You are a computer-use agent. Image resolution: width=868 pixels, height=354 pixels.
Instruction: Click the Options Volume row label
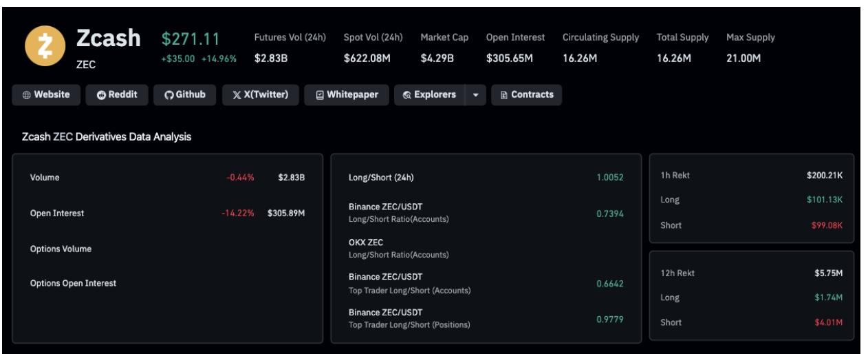(61, 249)
